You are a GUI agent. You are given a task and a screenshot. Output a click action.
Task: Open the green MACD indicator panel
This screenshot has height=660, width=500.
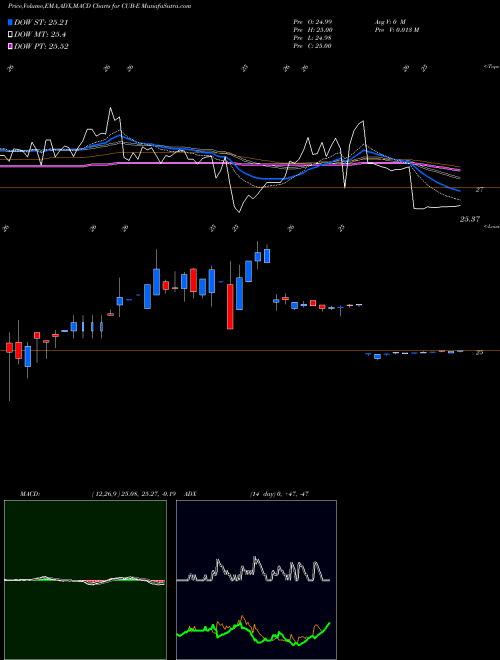pos(85,580)
